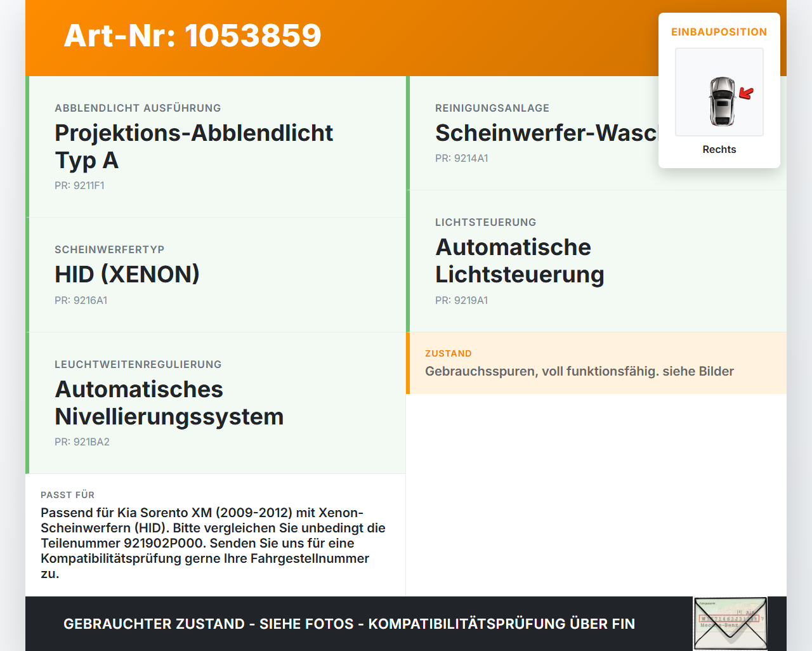Click the PASST FÜR label

pos(67,495)
